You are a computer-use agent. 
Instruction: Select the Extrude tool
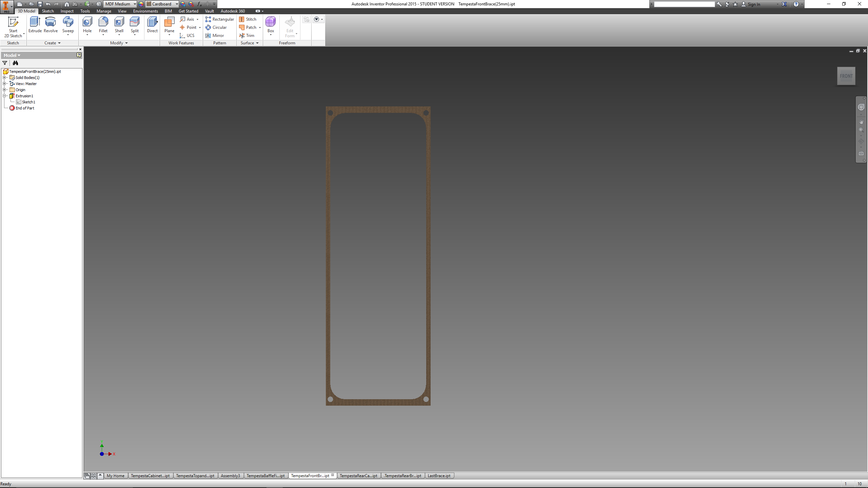pyautogui.click(x=35, y=25)
